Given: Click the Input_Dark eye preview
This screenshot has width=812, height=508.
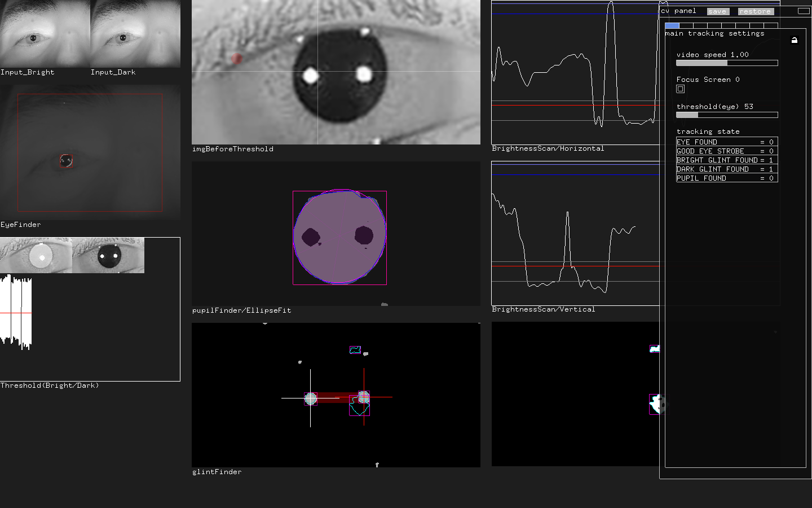Looking at the screenshot, I should pos(135,33).
